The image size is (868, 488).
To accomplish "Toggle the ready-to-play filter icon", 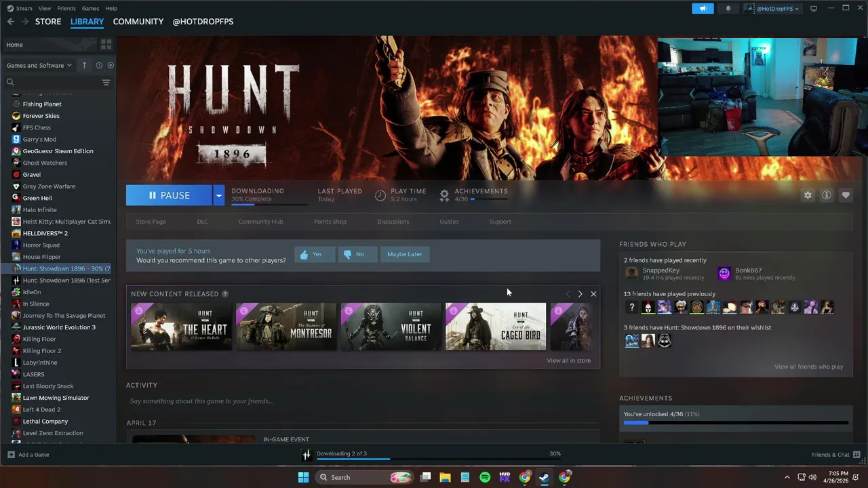I will point(111,65).
